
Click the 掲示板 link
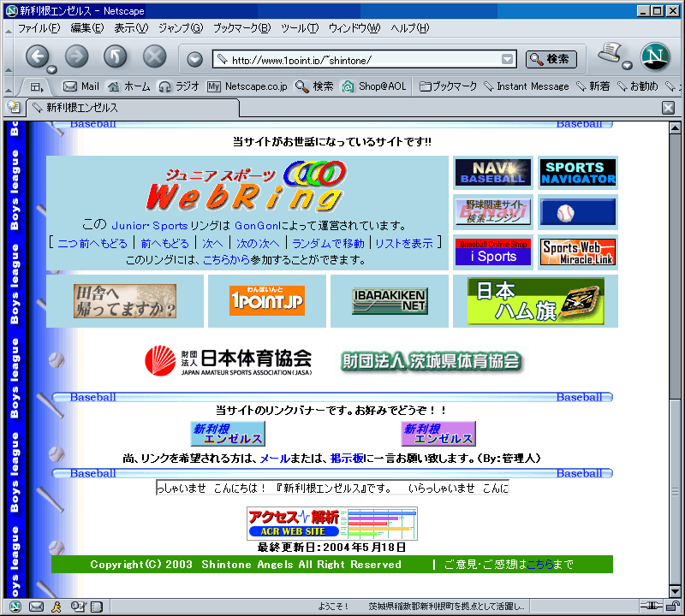pos(347,459)
